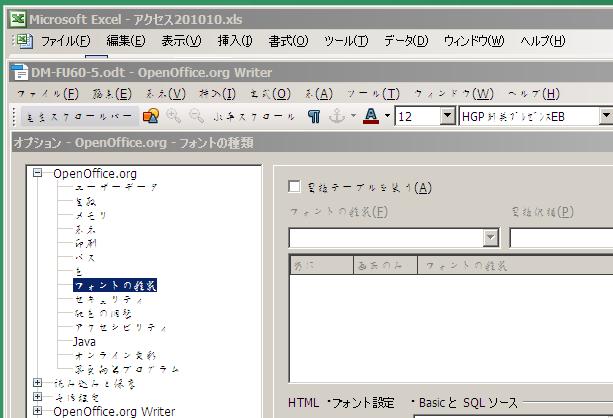Viewport: 613px width, 418px height.
Task: Open the font name dropdown in options dialog
Action: click(491, 237)
